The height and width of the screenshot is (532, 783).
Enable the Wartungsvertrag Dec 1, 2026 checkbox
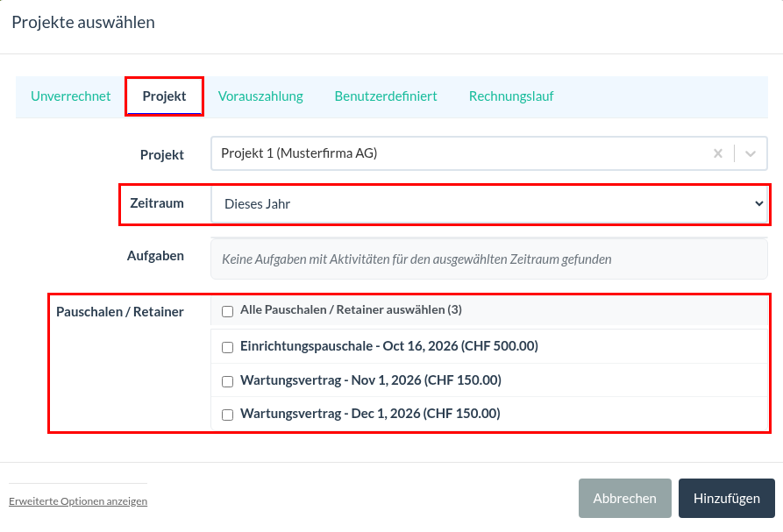(x=228, y=415)
